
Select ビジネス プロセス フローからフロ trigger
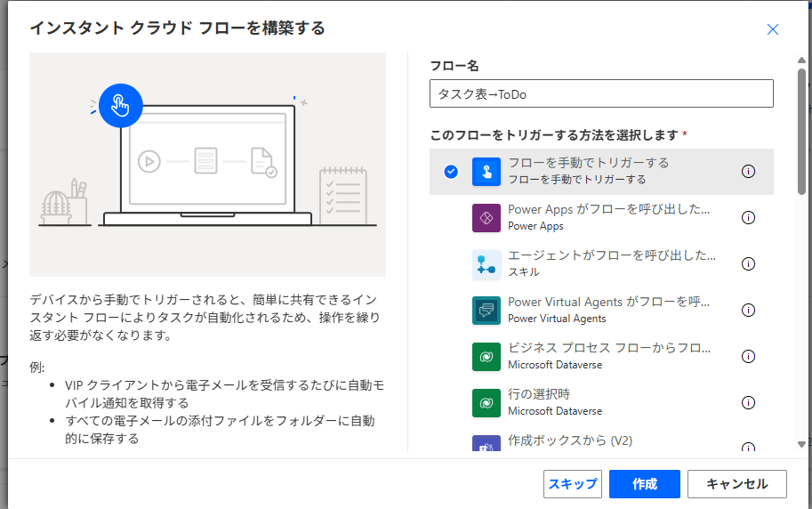point(601,357)
